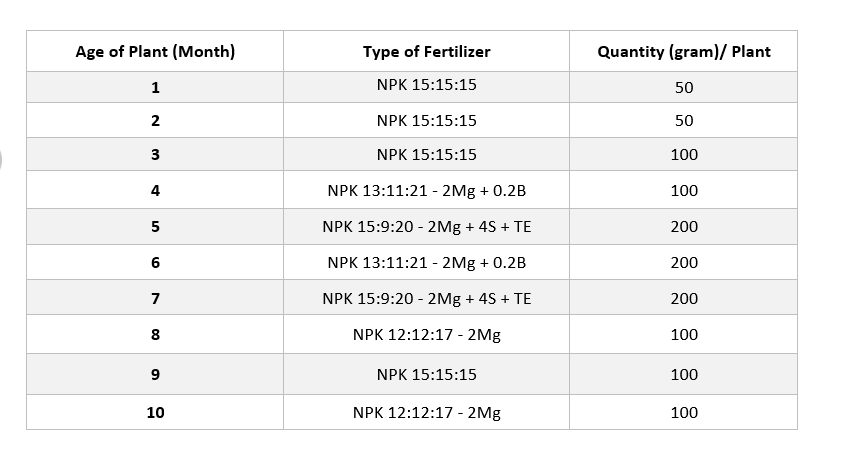
Task: Click the 'Quantity (gram)/ Plant' header cell
Action: pyautogui.click(x=684, y=52)
